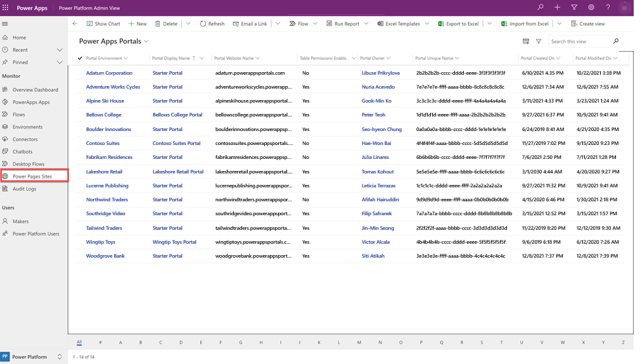This screenshot has width=640, height=364.
Task: Click the plus icon in the header
Action: (x=557, y=8)
